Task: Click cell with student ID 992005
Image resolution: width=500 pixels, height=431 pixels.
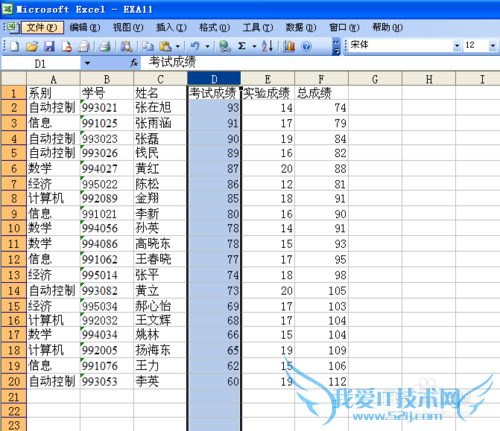Action: pos(107,350)
